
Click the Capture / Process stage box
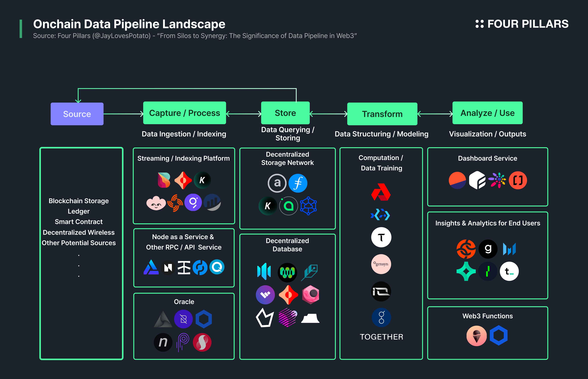(185, 113)
